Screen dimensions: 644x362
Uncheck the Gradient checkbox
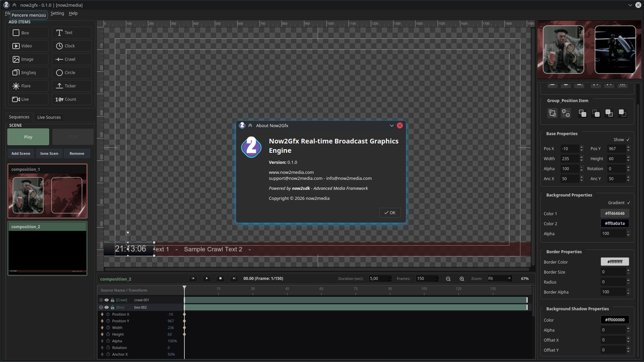pyautogui.click(x=628, y=203)
